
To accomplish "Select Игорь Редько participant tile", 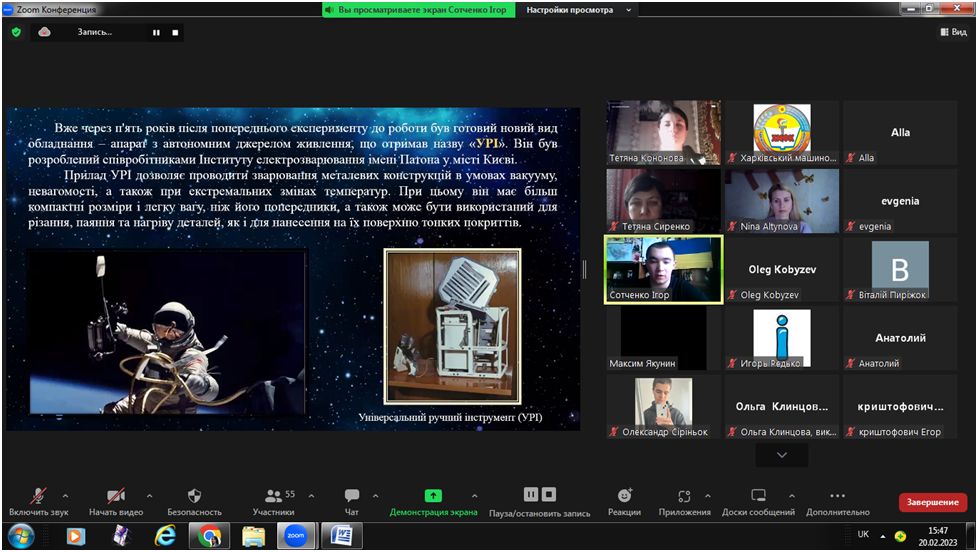I will tap(782, 338).
